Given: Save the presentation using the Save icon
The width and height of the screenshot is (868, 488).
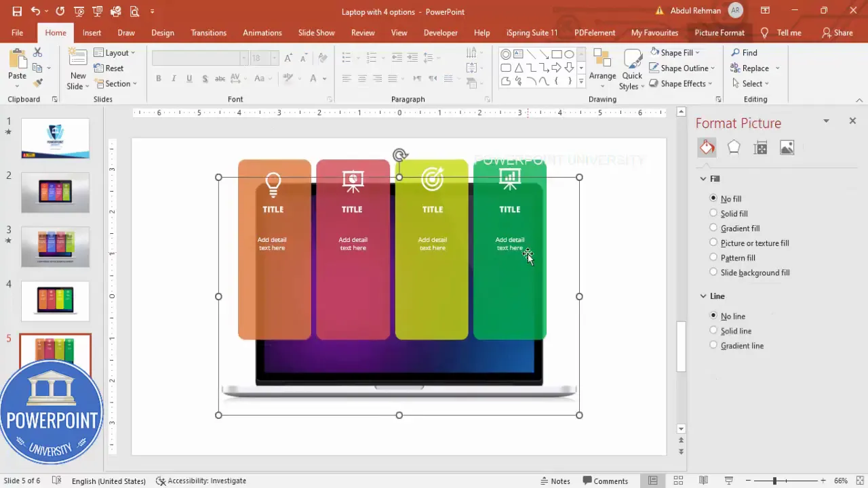Looking at the screenshot, I should point(17,12).
